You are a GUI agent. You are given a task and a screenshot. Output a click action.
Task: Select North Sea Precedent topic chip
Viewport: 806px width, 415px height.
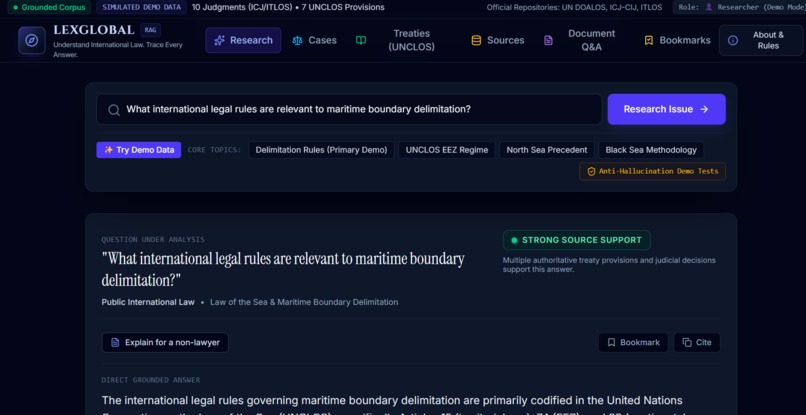coord(546,150)
